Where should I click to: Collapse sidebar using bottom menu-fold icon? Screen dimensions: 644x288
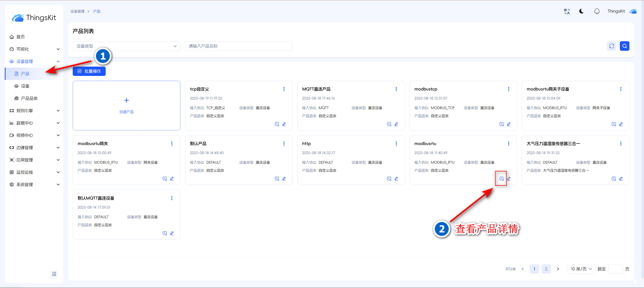(54, 274)
